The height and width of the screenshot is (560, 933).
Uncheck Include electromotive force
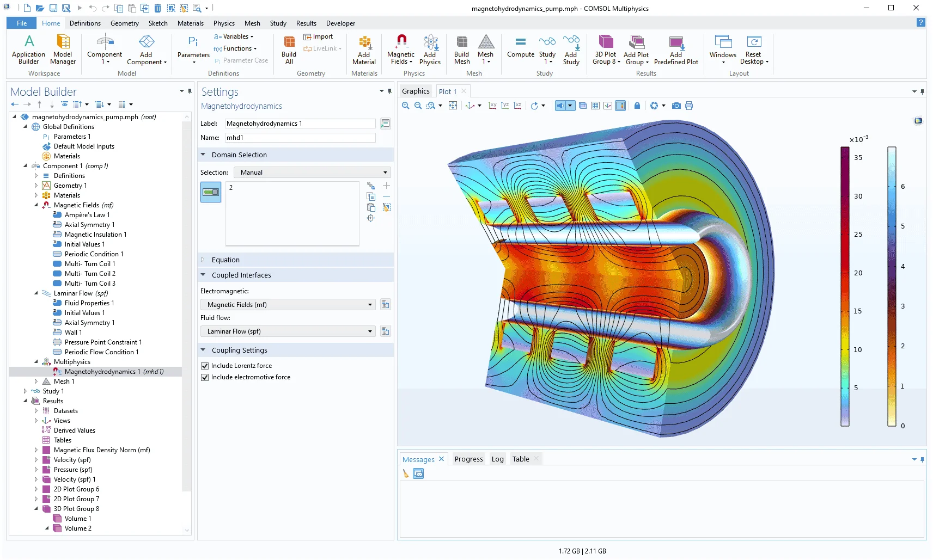(205, 377)
